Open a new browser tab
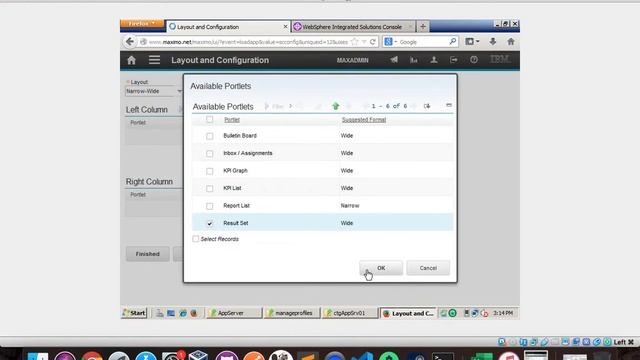This screenshot has width=640, height=360. (x=423, y=27)
